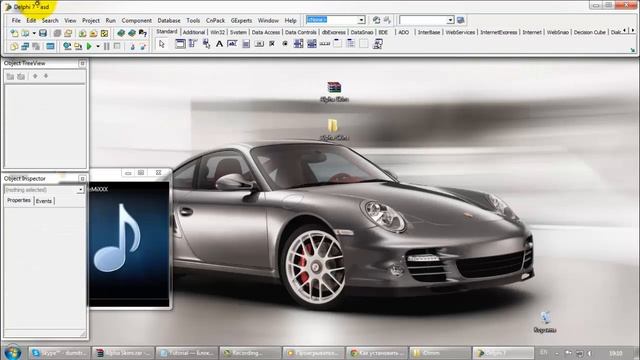Screen dimensions: 640x360
Task: Click the Save current desktop icon
Action: pos(376,20)
